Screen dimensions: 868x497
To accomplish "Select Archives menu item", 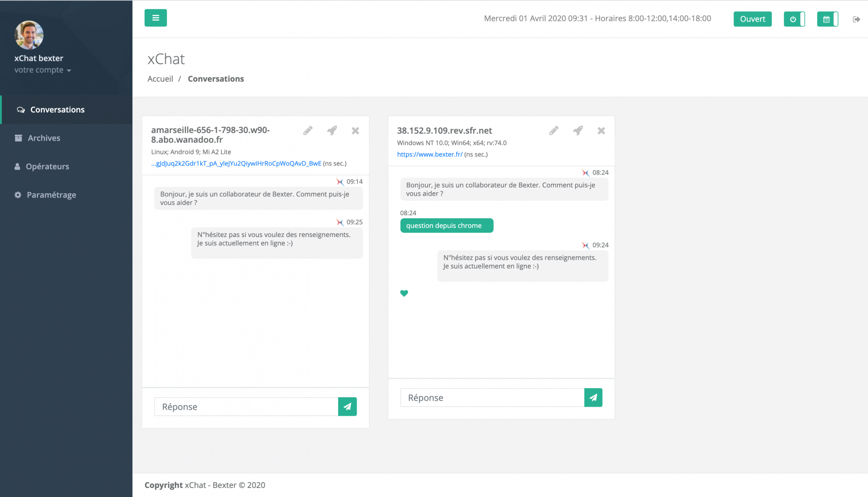I will [43, 138].
